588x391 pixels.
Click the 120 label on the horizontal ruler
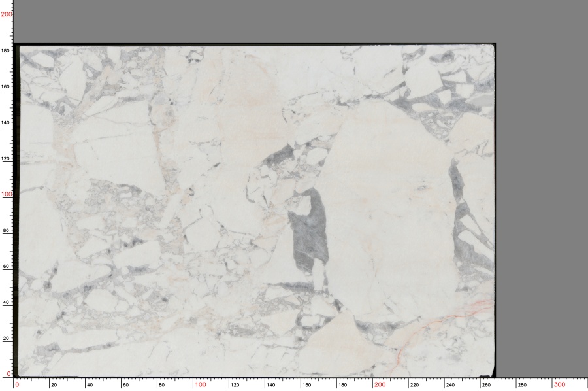tap(235, 385)
